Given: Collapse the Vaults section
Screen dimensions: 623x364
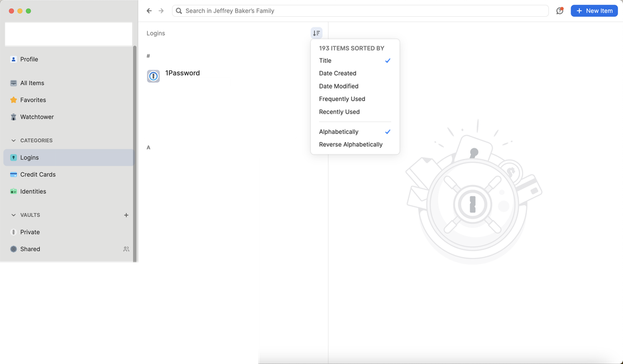Looking at the screenshot, I should (14, 215).
